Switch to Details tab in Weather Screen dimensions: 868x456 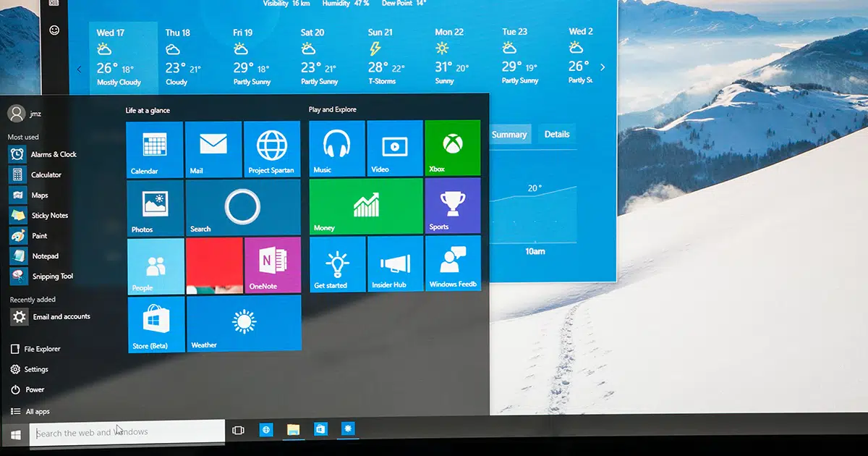tap(557, 134)
